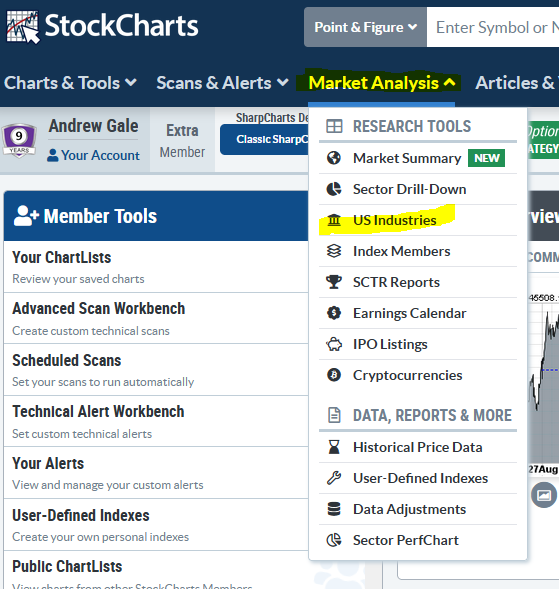This screenshot has width=559, height=589.
Task: Click the Andrew Gale user name
Action: click(x=94, y=126)
